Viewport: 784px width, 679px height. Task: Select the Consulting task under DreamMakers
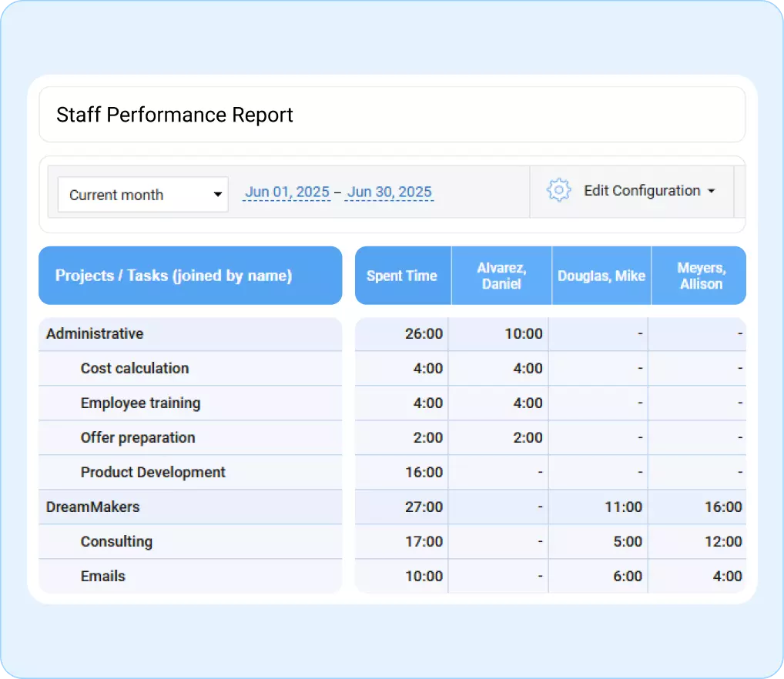tap(116, 541)
